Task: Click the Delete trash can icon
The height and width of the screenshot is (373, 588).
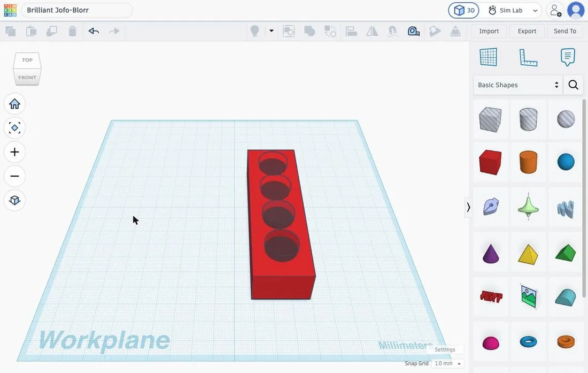Action: [x=72, y=31]
